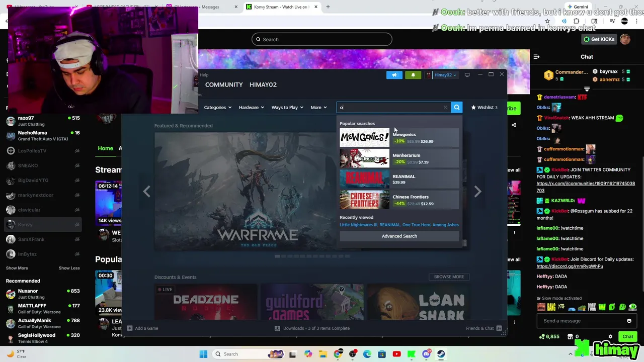Open Nuxanor recommended channel
This screenshot has height=362, width=644.
click(x=43, y=294)
